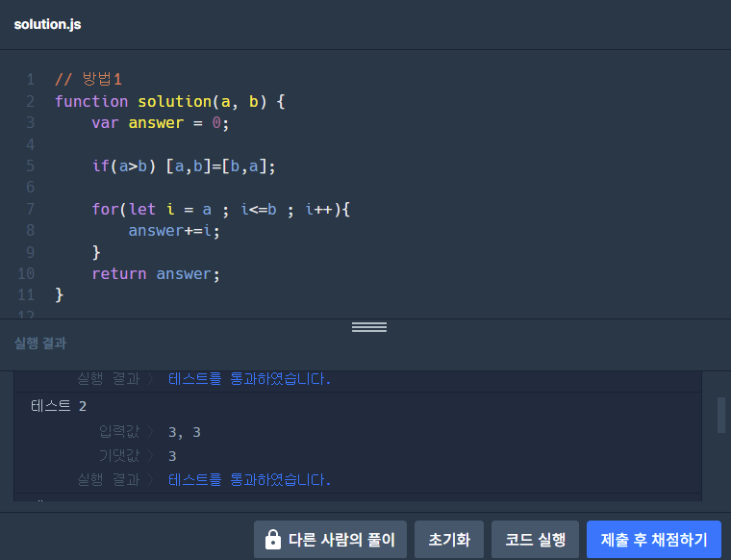The image size is (731, 560).
Task: Click the 실행 결과 panel heading
Action: (x=40, y=344)
